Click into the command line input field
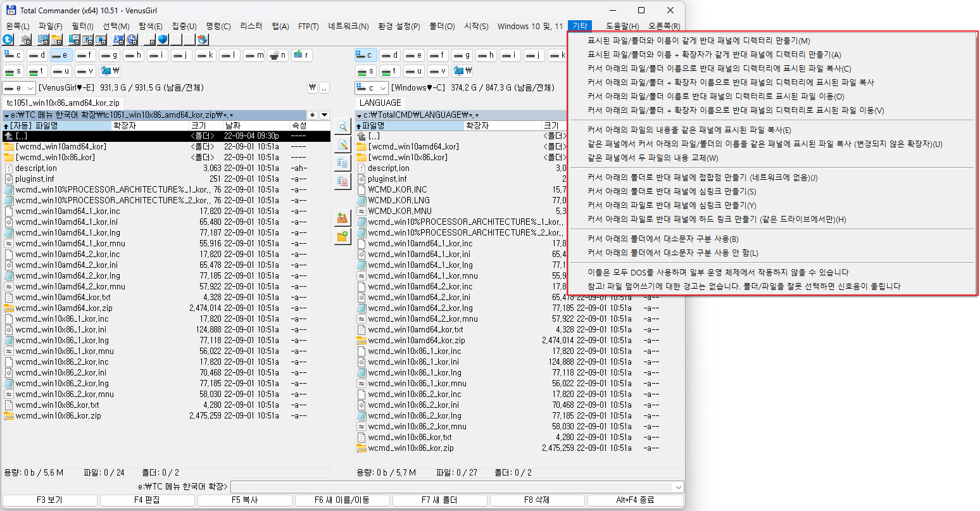The width and height of the screenshot is (980, 511). [452, 487]
